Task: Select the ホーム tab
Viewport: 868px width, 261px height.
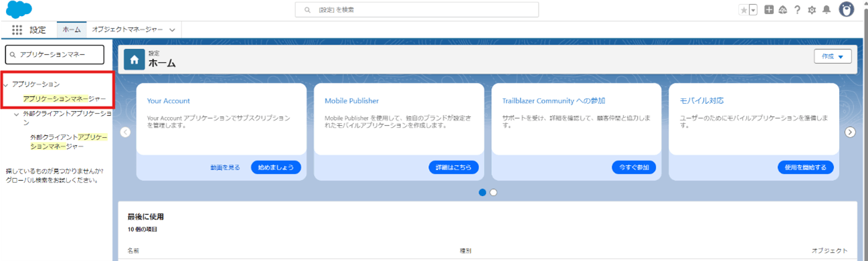Action: (72, 30)
